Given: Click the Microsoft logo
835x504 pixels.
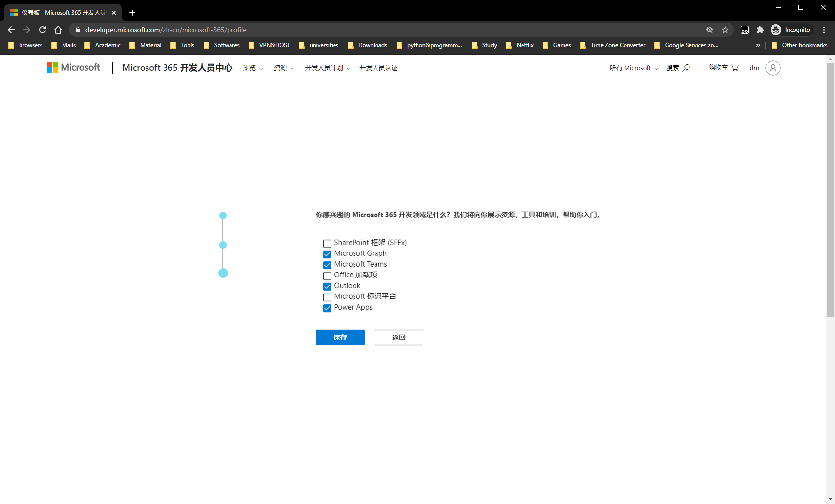Looking at the screenshot, I should (73, 67).
